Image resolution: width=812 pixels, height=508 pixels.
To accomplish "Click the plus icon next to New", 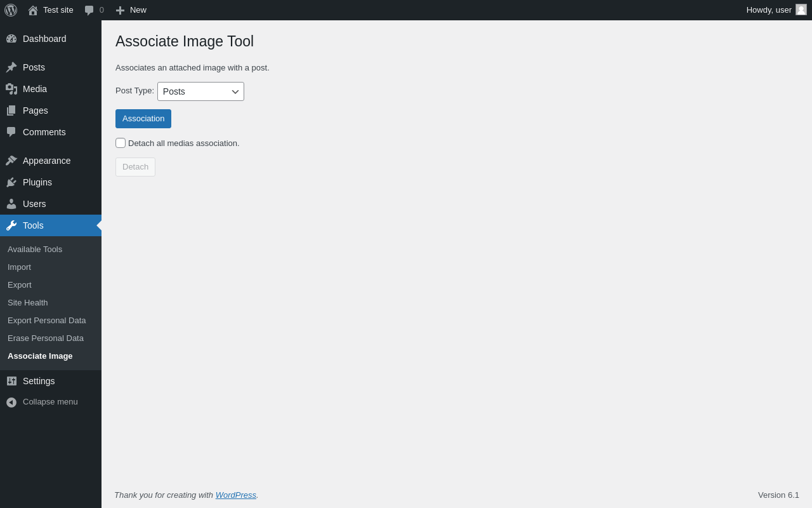I will click(x=120, y=10).
